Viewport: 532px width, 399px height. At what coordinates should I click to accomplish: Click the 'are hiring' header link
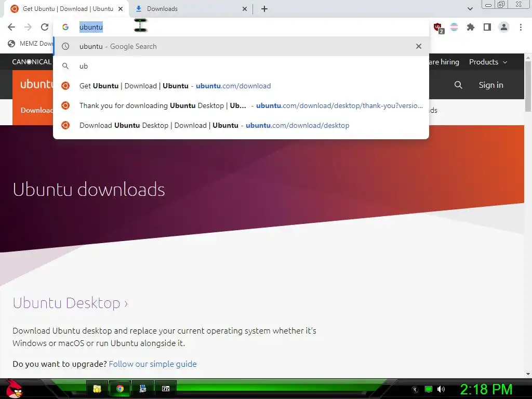444,62
